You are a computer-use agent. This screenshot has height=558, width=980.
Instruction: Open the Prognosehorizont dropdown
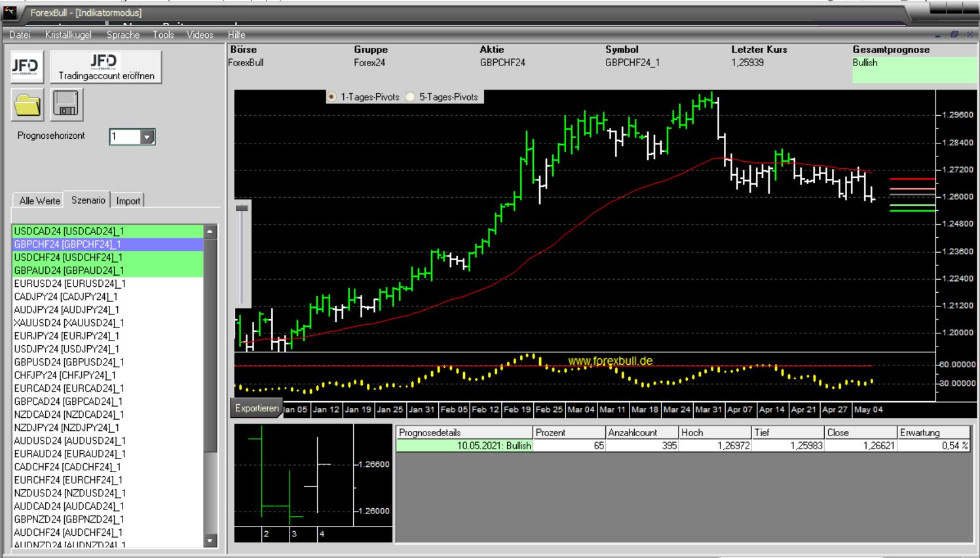pos(147,137)
